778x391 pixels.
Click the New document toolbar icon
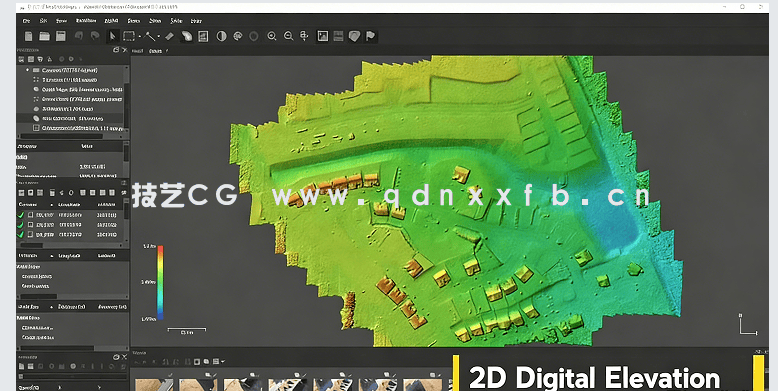pyautogui.click(x=29, y=36)
